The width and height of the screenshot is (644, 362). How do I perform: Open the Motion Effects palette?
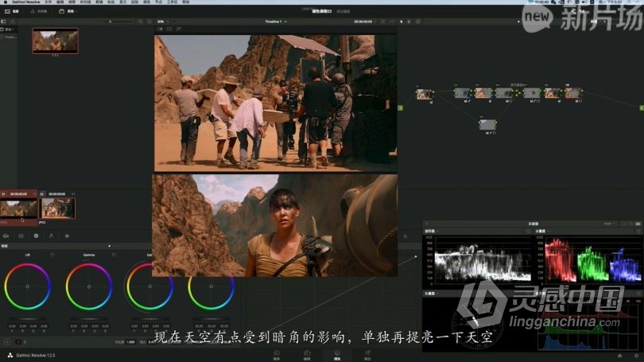coord(67,235)
